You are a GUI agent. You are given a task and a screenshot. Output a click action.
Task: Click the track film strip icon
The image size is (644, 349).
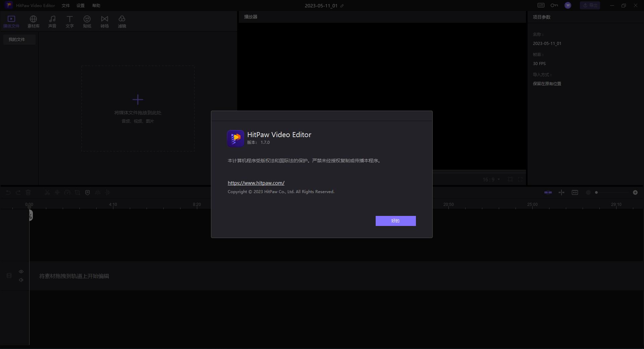(9, 276)
